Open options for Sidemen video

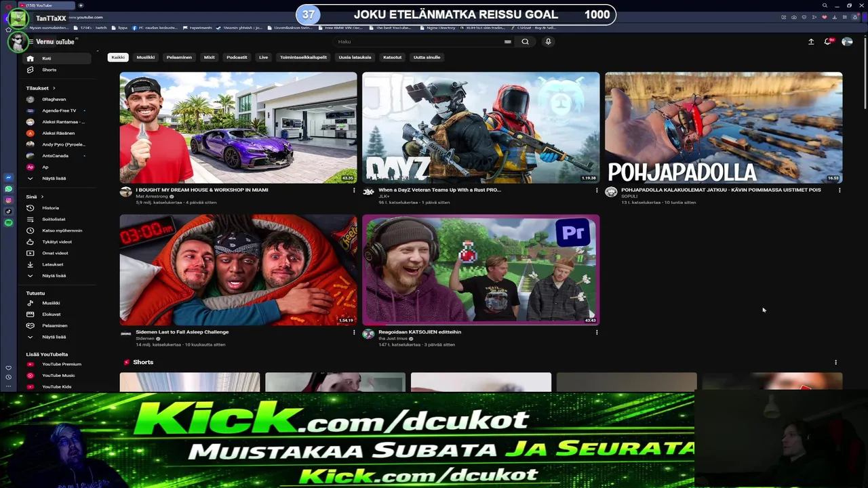pyautogui.click(x=353, y=332)
